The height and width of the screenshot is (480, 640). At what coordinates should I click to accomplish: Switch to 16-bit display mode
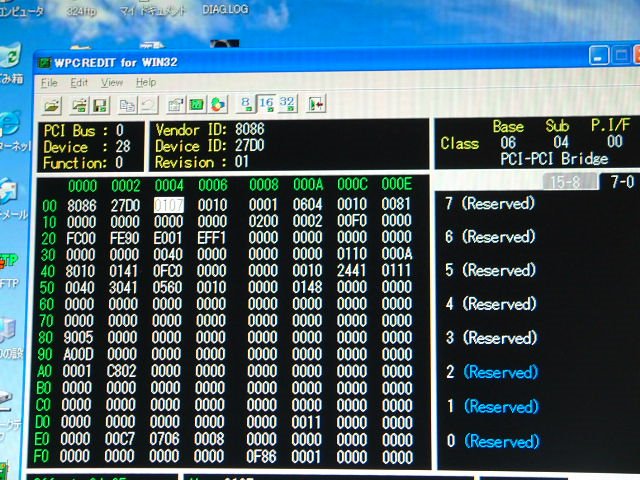click(266, 104)
